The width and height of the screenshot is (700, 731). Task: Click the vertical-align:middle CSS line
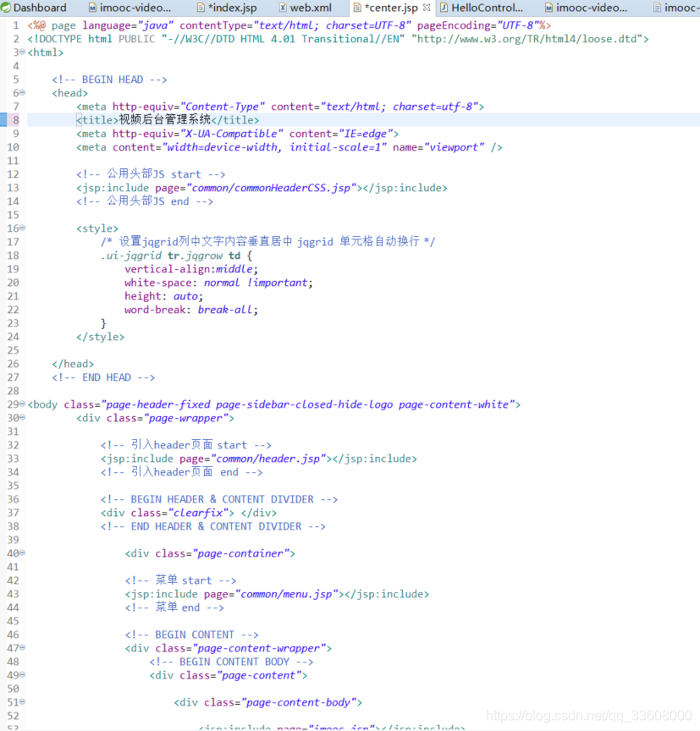[x=191, y=269]
